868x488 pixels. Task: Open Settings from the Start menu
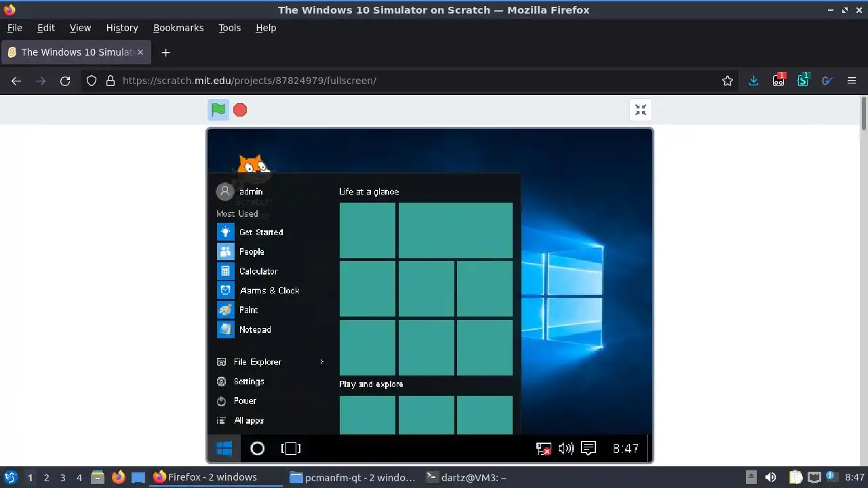pos(249,382)
